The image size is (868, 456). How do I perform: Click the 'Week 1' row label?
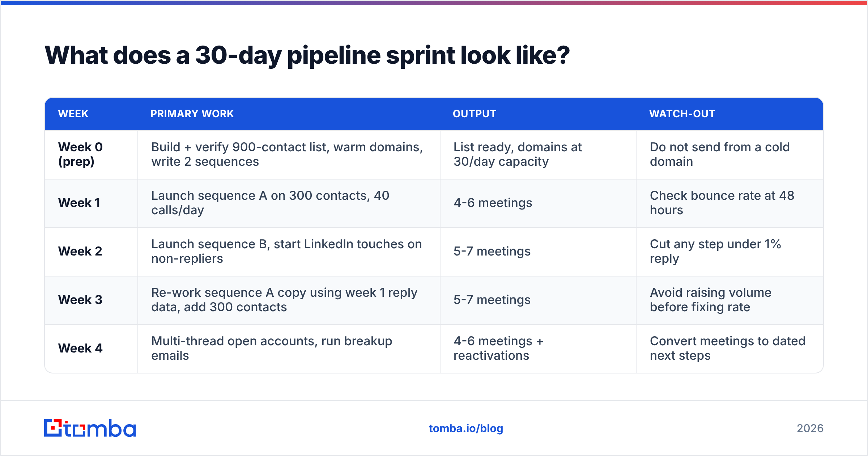(79, 203)
